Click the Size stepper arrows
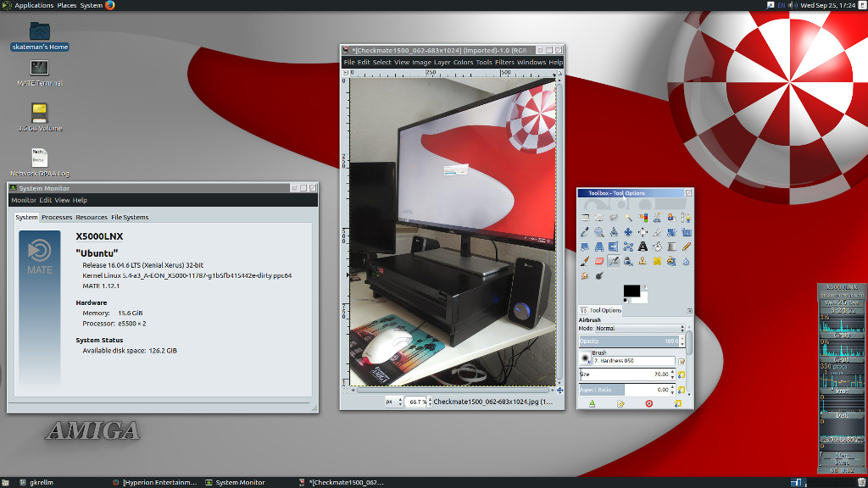Image resolution: width=868 pixels, height=488 pixels. (672, 374)
